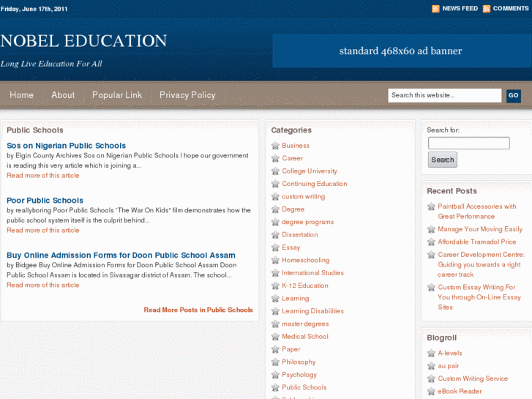The image size is (532, 399).
Task: Open the A-levels blogroll link
Action: pos(450,353)
